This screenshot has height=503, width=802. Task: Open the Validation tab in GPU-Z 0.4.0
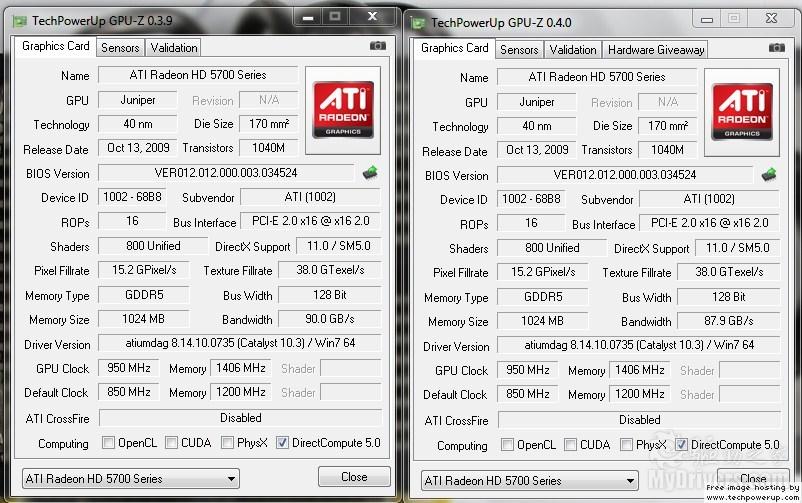[x=572, y=50]
